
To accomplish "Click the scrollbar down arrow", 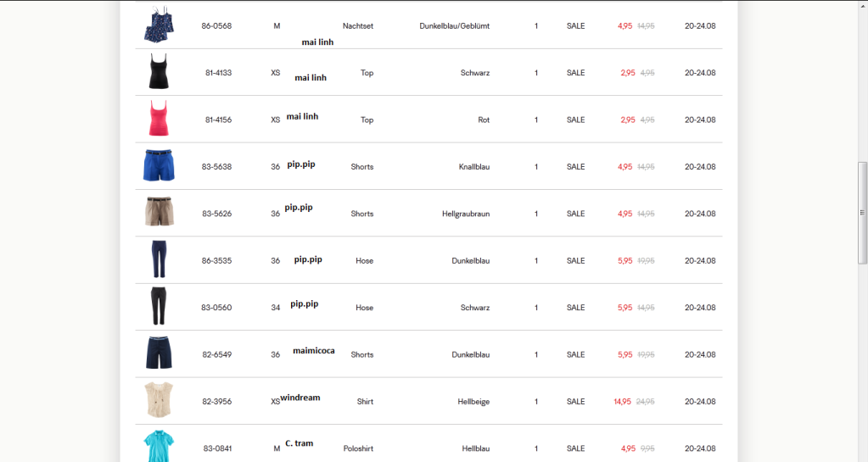I will (x=862, y=456).
